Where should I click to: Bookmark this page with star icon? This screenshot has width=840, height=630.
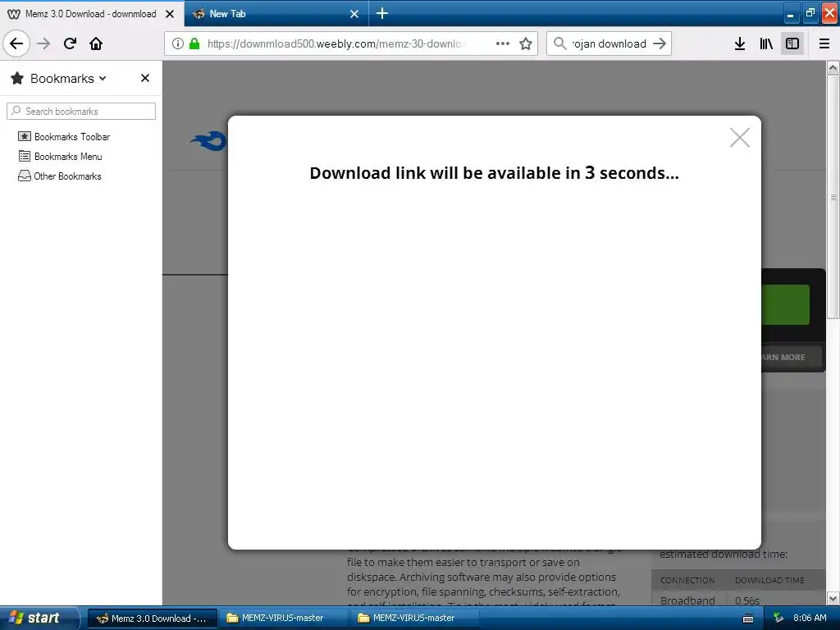526,43
